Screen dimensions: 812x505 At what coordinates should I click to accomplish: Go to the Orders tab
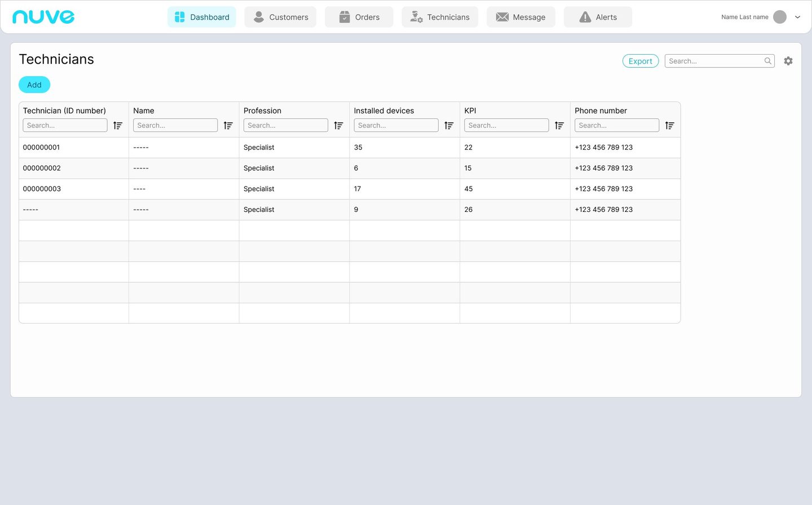(359, 17)
